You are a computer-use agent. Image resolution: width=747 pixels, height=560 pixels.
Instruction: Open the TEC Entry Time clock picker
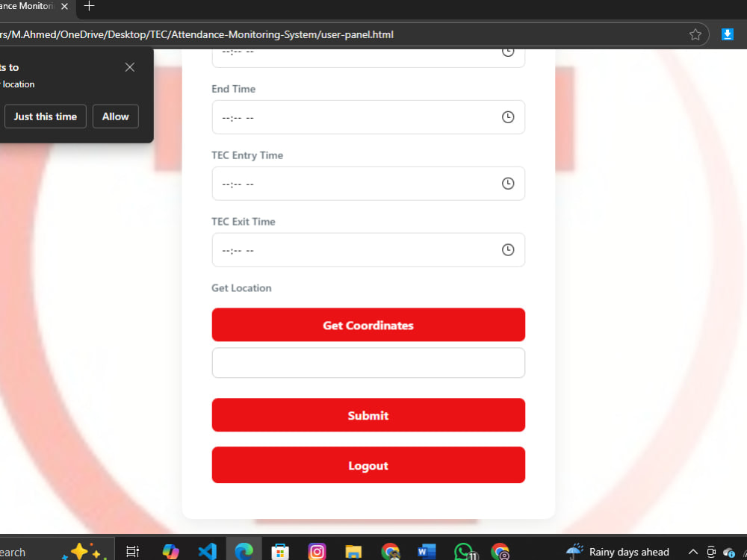click(x=508, y=184)
